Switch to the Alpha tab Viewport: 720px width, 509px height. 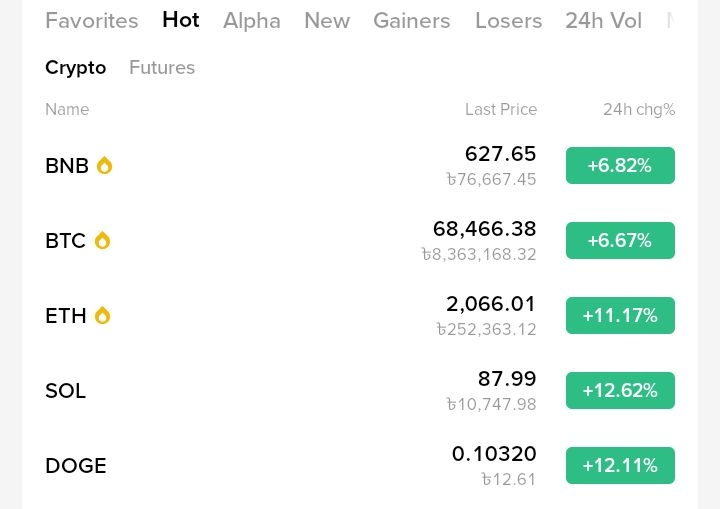tap(251, 21)
